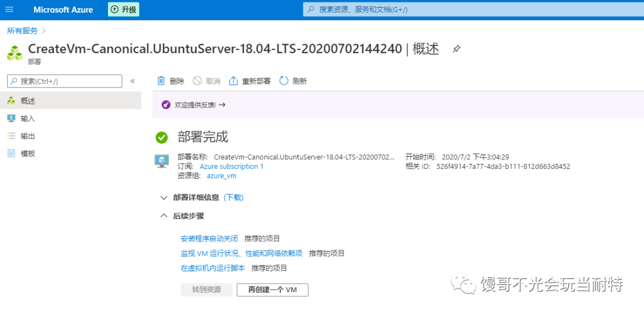Click the 删除 trash can icon
This screenshot has width=644, height=313.
click(162, 81)
